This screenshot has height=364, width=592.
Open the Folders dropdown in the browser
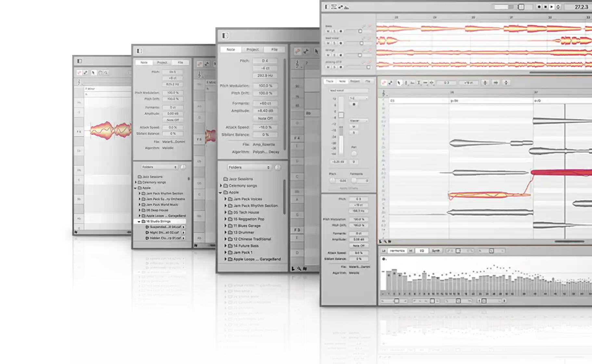(x=249, y=167)
